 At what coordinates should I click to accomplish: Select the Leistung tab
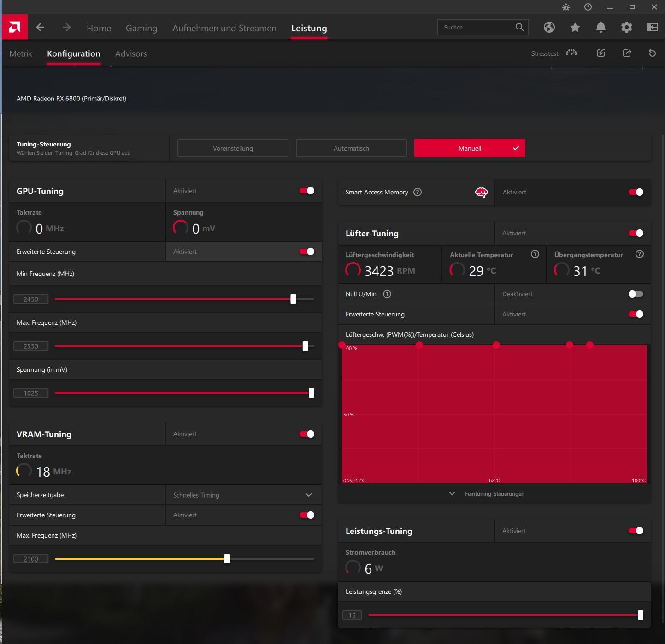[x=309, y=28]
